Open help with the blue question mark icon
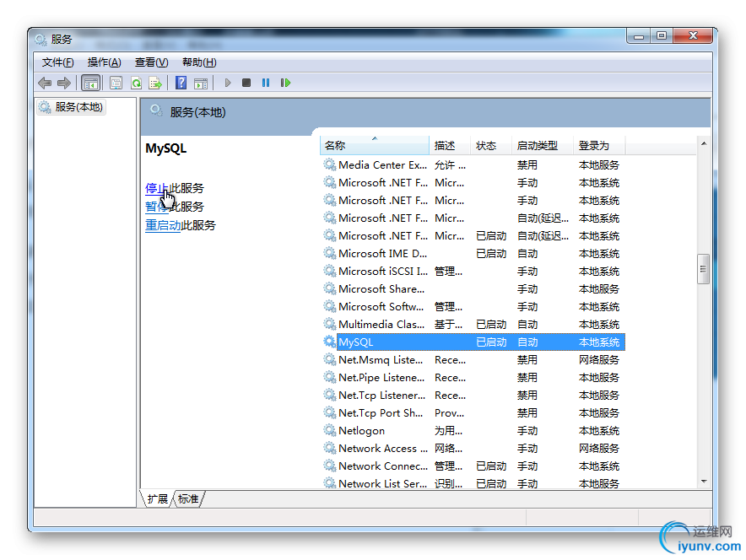Viewport: 746px width, 560px height. [x=181, y=83]
